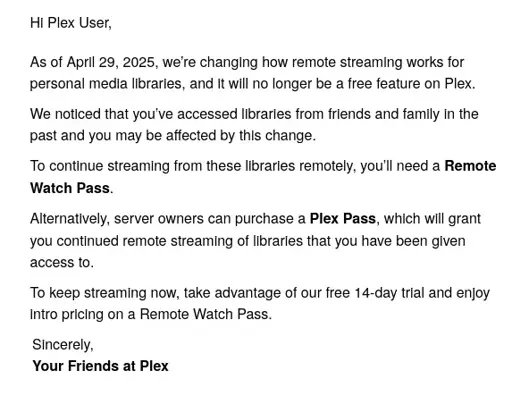Click the bold "Watch Pass" text

tap(70, 188)
